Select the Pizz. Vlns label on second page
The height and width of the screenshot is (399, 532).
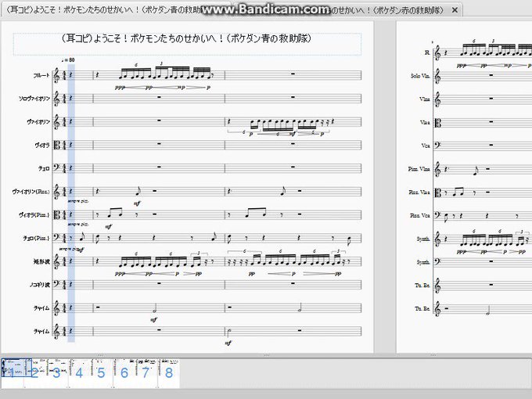[419, 169]
